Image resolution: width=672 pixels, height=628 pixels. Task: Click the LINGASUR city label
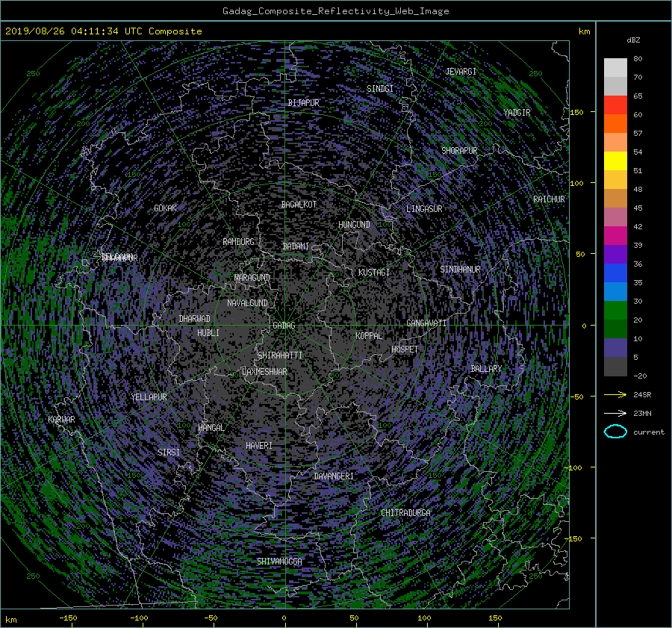coord(424,209)
